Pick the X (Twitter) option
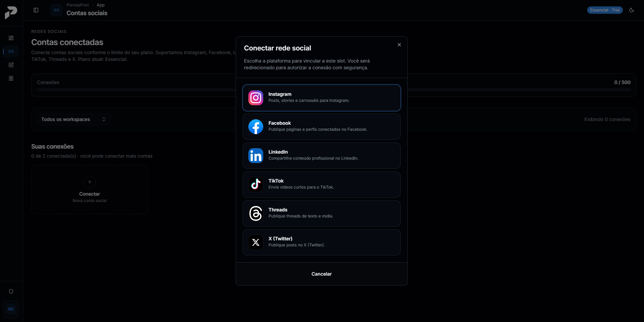 (322, 242)
